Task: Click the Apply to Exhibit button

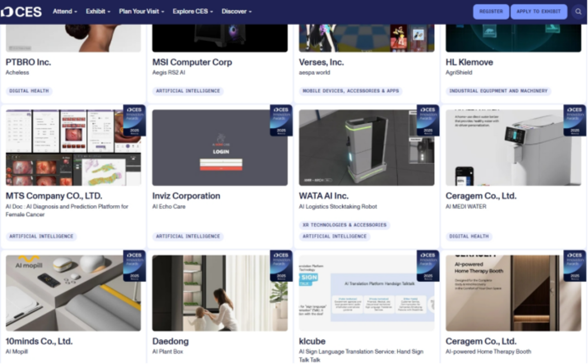Action: [539, 11]
